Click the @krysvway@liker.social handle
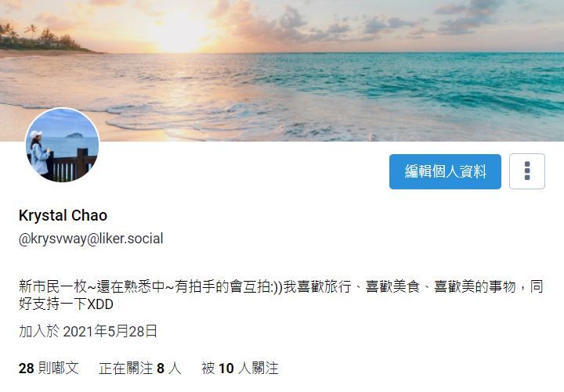564x392 pixels. pyautogui.click(x=91, y=239)
